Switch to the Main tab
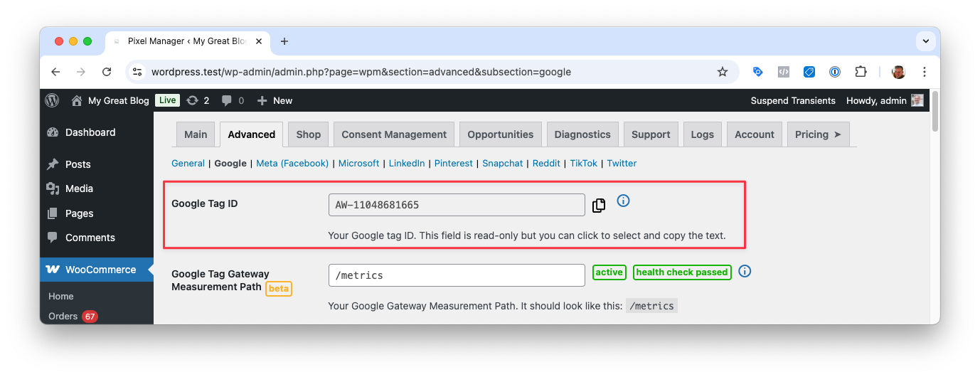980x377 pixels. tap(196, 134)
